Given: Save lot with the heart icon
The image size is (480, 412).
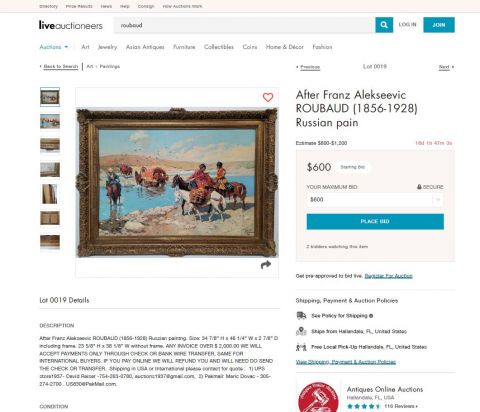Looking at the screenshot, I should coord(268,97).
